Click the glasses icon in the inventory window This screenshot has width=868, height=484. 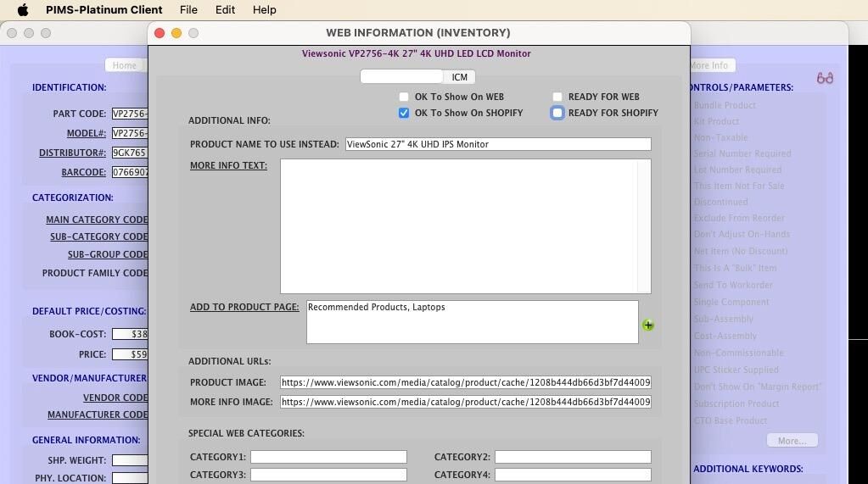825,78
